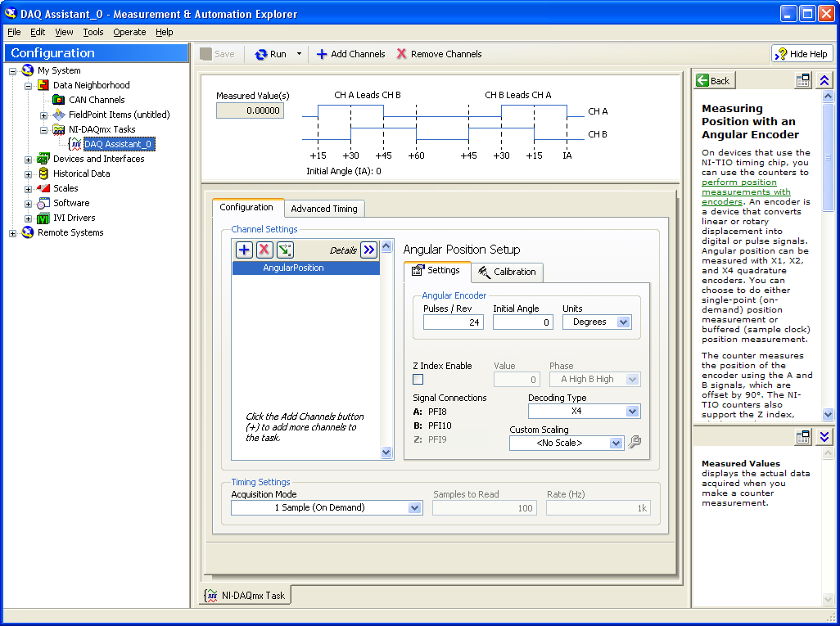
Task: Expand the Historical Data node
Action: 28,174
